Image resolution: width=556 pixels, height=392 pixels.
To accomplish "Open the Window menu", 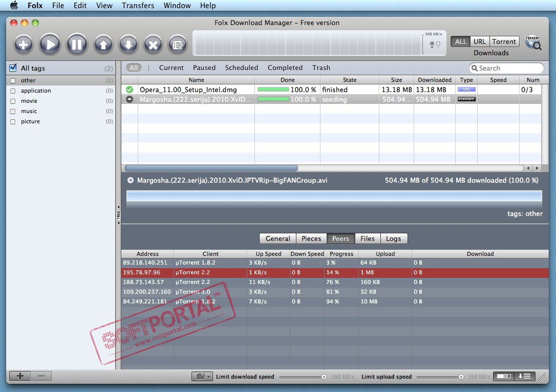I will 177,5.
